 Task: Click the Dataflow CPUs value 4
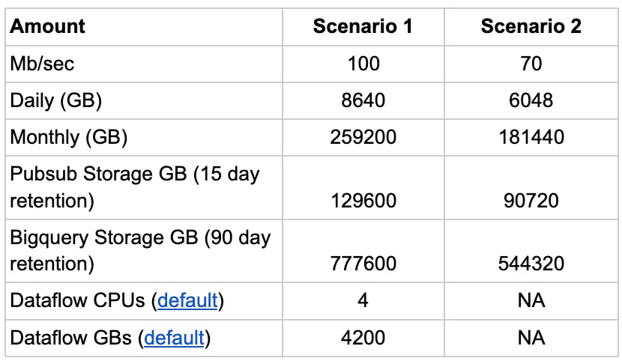click(x=363, y=301)
